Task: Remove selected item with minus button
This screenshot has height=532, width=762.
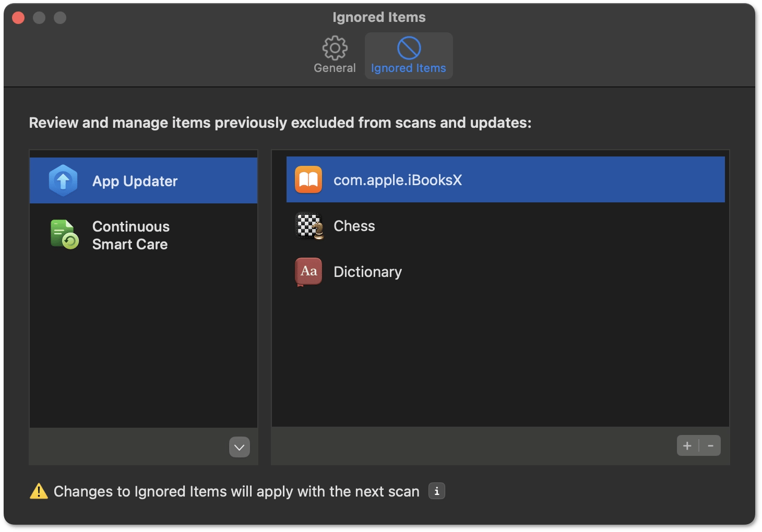Action: (x=710, y=445)
